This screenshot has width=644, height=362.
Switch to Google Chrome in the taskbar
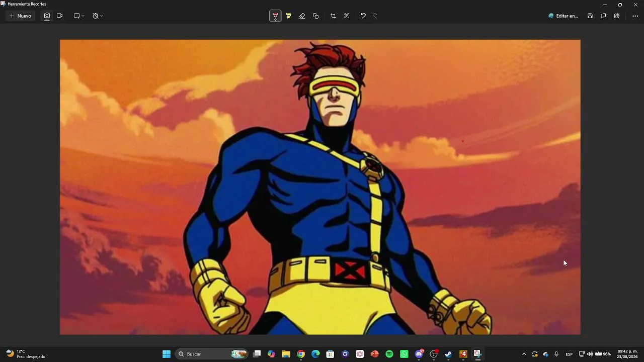[x=301, y=354]
